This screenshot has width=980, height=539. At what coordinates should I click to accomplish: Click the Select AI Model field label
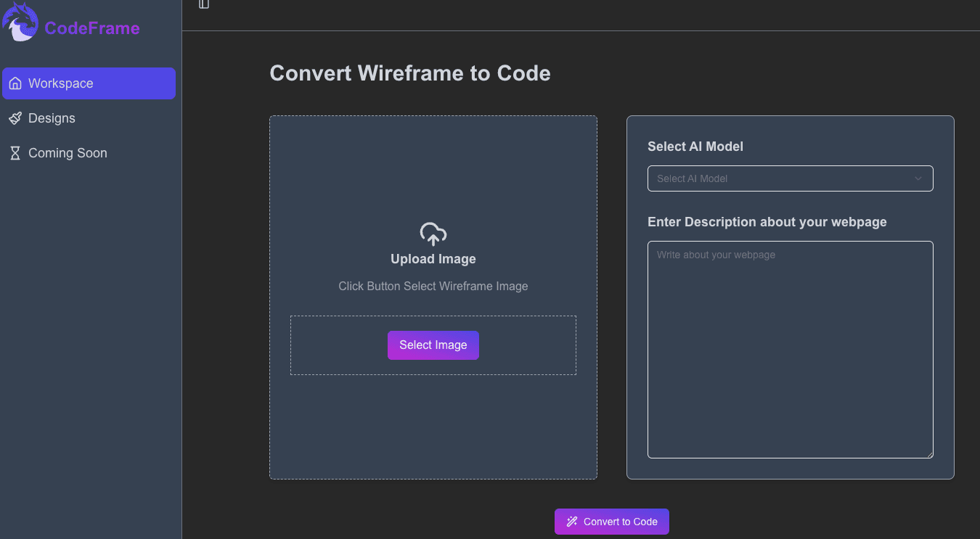(x=695, y=147)
